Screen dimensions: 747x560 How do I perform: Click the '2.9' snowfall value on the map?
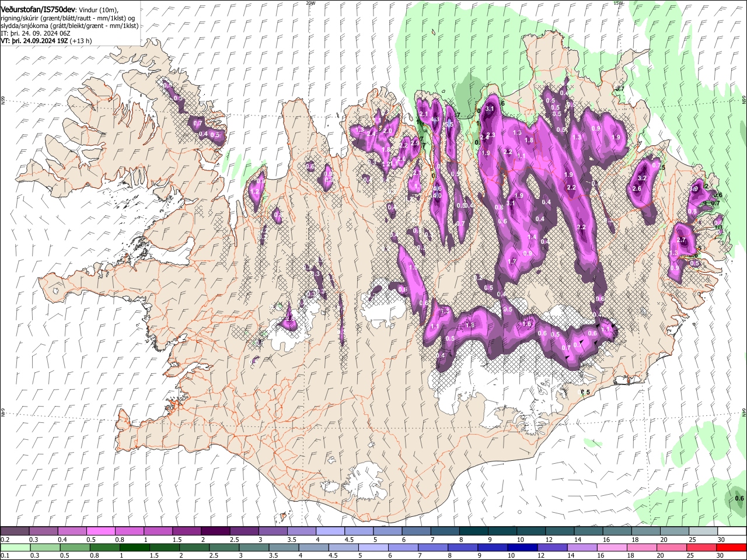tap(416, 142)
